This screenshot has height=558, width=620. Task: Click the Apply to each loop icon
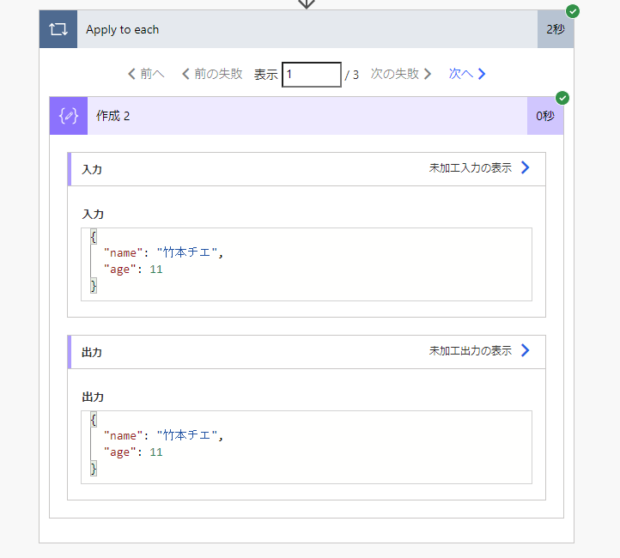57,30
